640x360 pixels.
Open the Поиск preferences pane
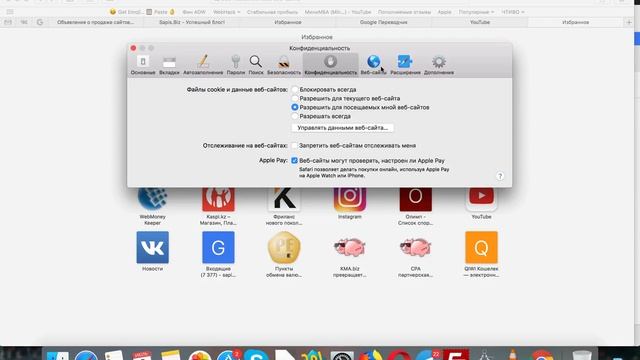click(x=256, y=65)
